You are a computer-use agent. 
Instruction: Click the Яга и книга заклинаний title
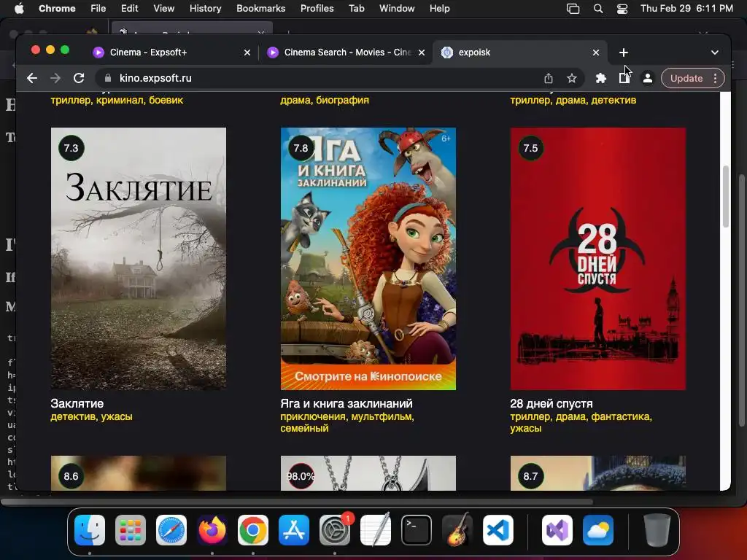(347, 403)
